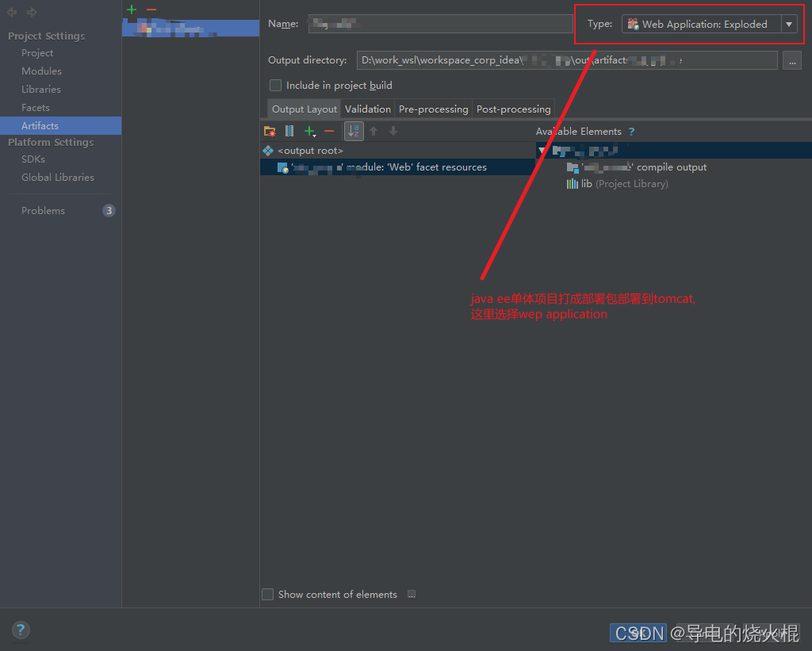Click the Output directory path field
Screen dimensions: 812x651
(x=567, y=60)
